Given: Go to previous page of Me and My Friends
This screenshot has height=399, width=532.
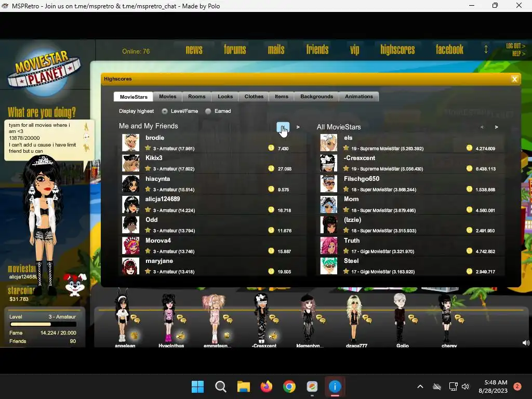Looking at the screenshot, I should (283, 127).
